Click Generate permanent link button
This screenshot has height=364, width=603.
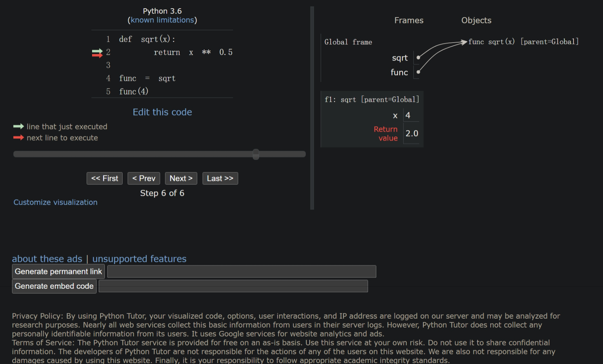58,271
